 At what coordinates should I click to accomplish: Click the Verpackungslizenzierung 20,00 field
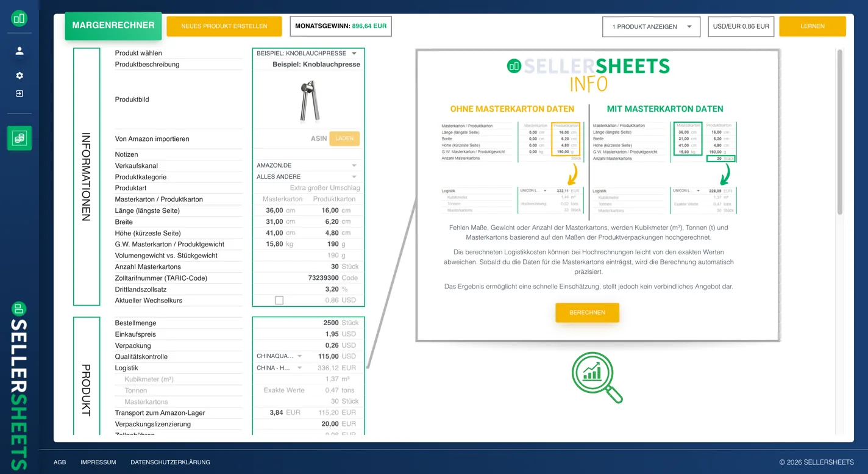pyautogui.click(x=330, y=424)
